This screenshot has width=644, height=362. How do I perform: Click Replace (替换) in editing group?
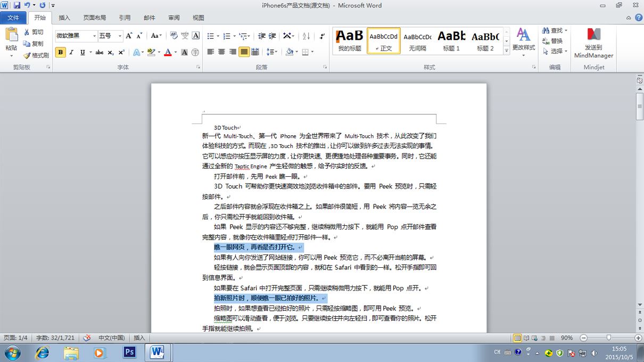[x=552, y=41]
